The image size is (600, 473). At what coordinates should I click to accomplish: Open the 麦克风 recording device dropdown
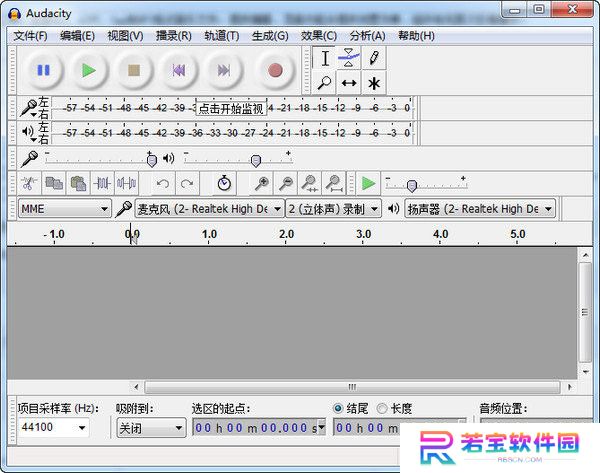click(x=209, y=209)
